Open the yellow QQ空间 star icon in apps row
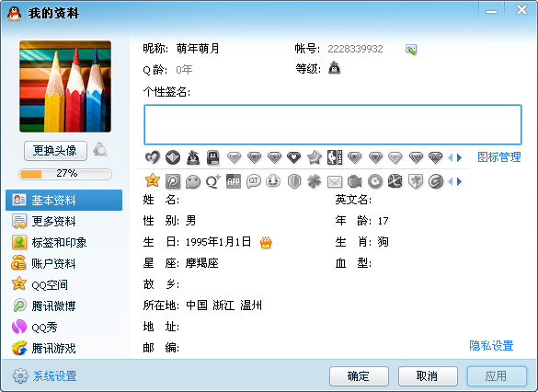This screenshot has height=392, width=538. 153,180
